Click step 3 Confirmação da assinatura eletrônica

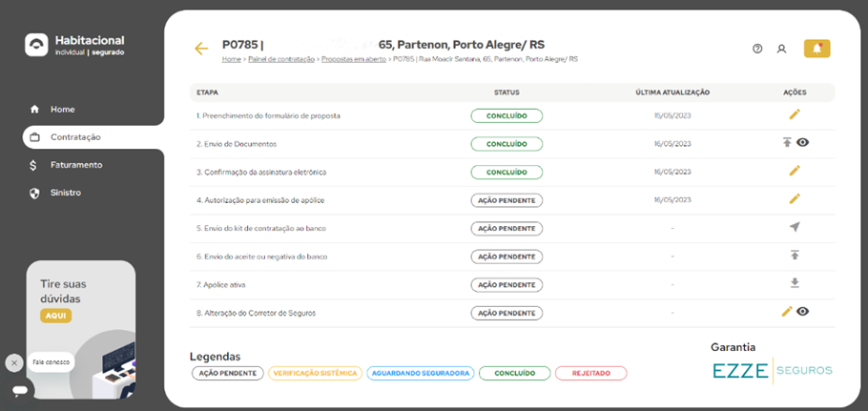click(260, 172)
